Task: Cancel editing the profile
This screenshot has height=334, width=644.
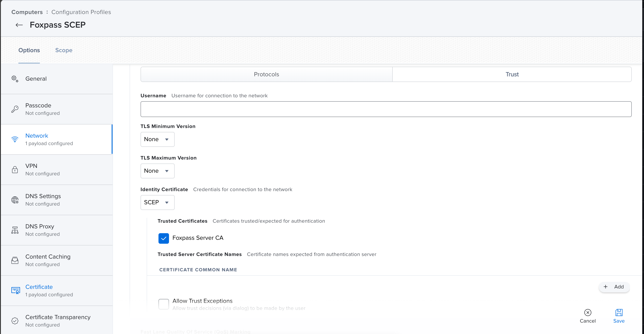Action: click(588, 316)
